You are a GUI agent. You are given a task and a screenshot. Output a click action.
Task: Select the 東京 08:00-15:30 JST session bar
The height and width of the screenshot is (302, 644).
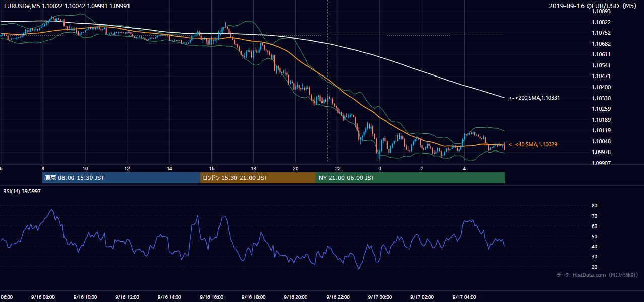(x=121, y=178)
